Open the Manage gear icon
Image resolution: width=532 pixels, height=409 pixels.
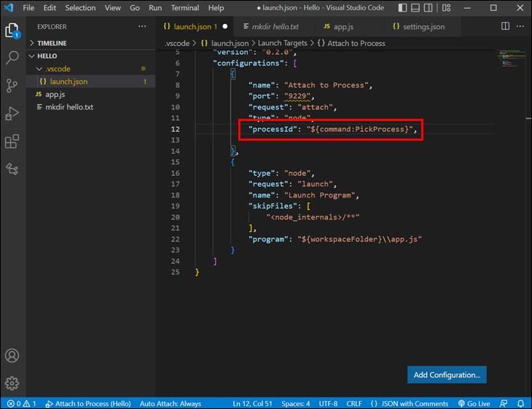12,383
